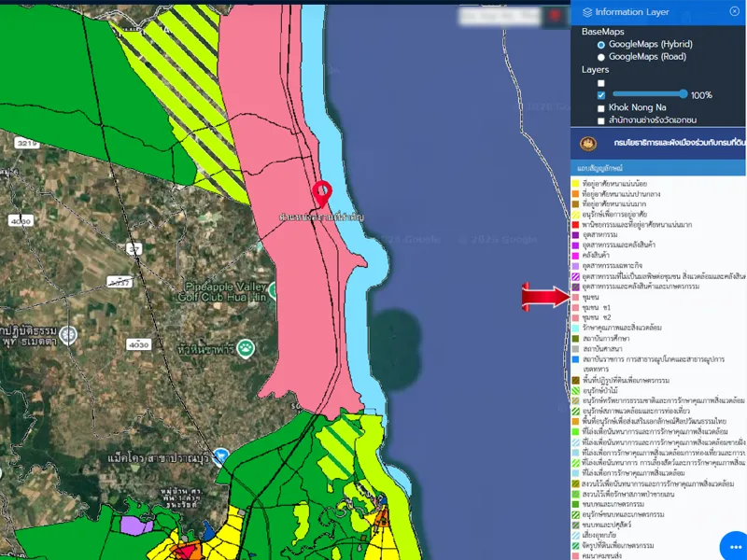Click the red arrow pointing at the legend
The width and height of the screenshot is (747, 560).
click(545, 297)
